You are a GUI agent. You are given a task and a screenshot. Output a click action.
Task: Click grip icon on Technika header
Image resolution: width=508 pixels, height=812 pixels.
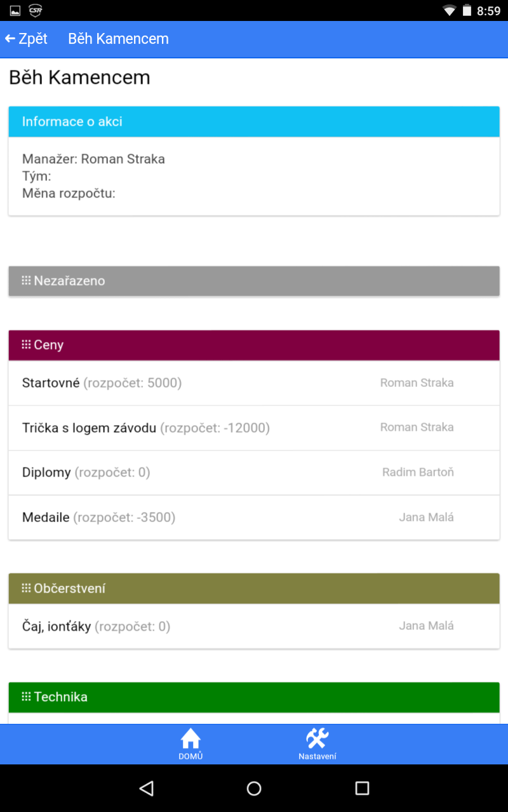click(x=26, y=697)
